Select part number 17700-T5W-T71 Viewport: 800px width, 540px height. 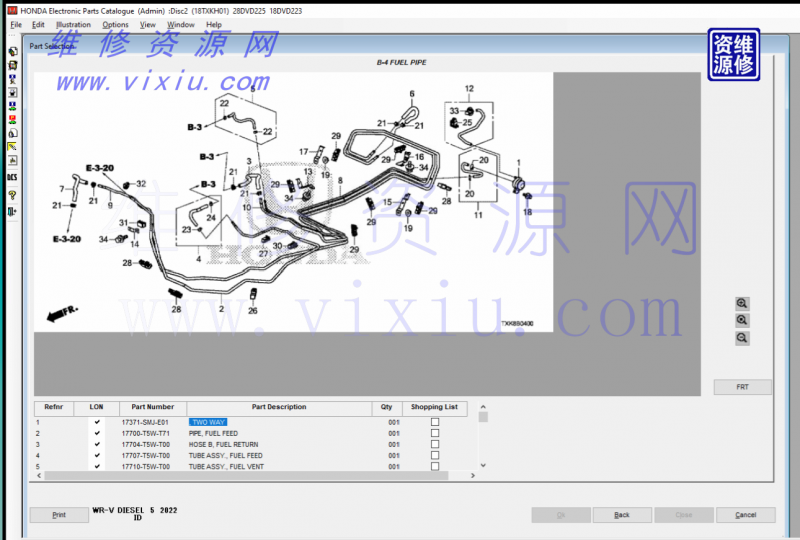tap(145, 433)
